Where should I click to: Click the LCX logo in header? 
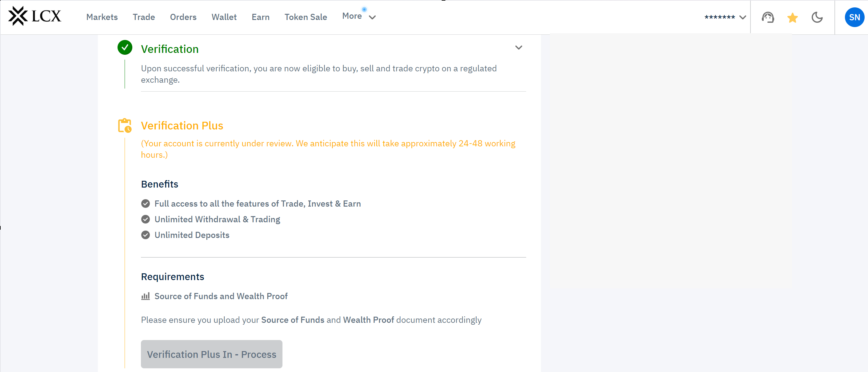tap(35, 16)
